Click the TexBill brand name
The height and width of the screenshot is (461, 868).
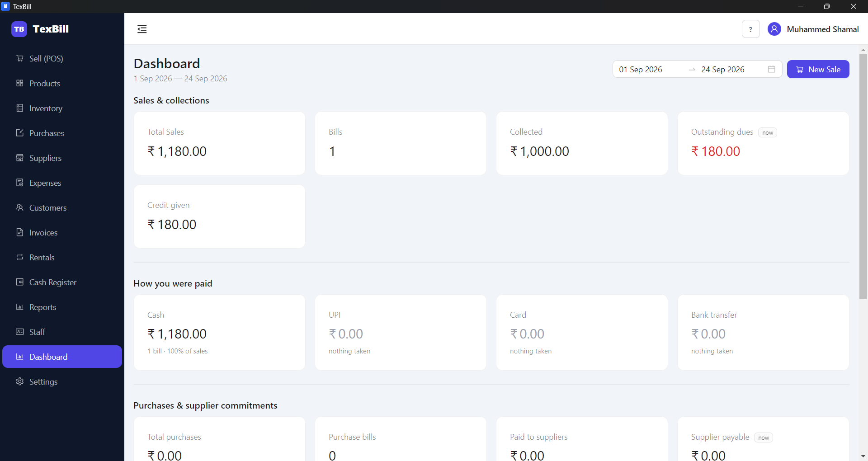coord(51,29)
